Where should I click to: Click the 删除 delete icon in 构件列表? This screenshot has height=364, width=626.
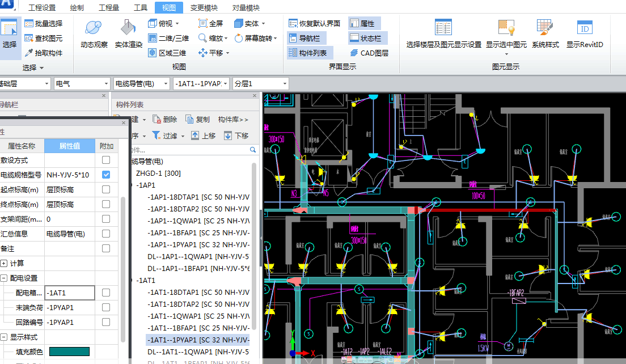pyautogui.click(x=156, y=119)
